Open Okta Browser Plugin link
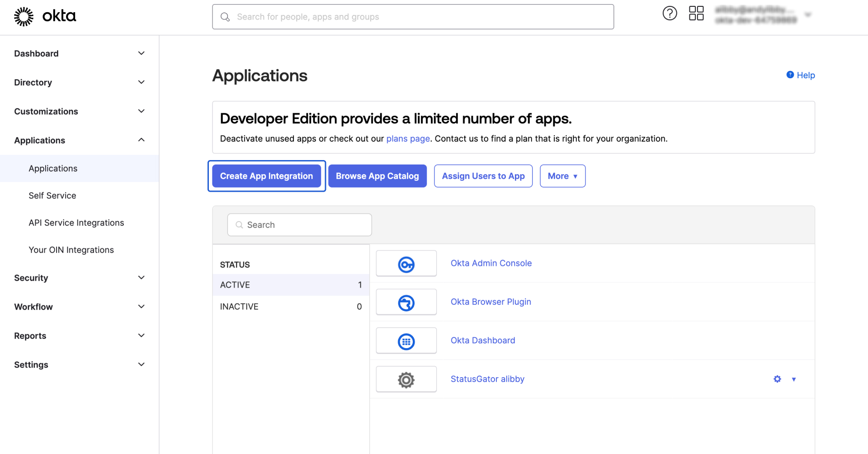868x454 pixels. click(x=491, y=302)
